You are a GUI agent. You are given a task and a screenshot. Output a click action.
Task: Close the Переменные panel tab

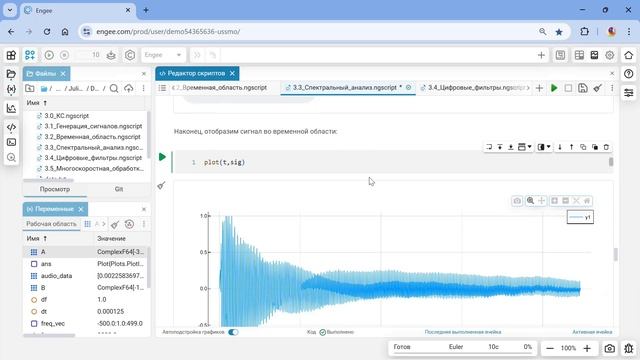[x=81, y=209]
